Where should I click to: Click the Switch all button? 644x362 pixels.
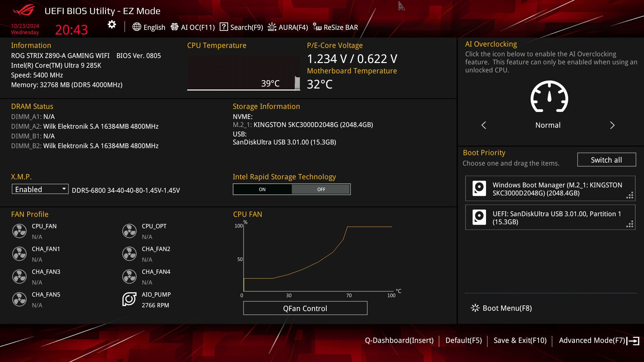tap(606, 160)
